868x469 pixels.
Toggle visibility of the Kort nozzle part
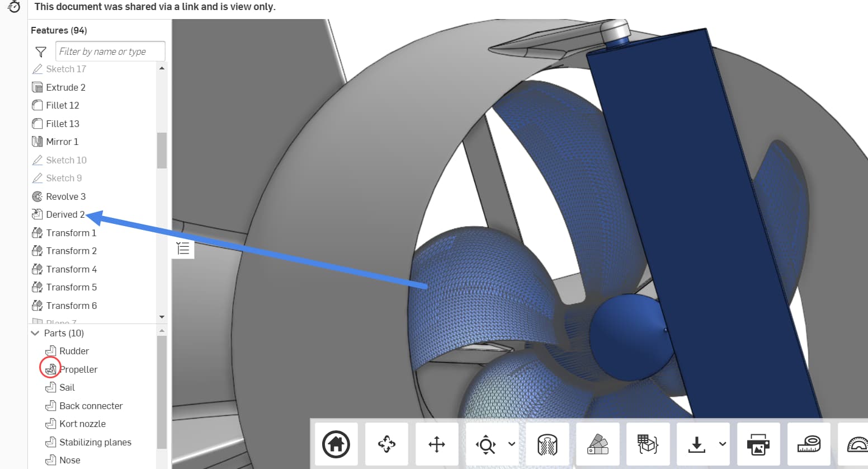pyautogui.click(x=50, y=423)
